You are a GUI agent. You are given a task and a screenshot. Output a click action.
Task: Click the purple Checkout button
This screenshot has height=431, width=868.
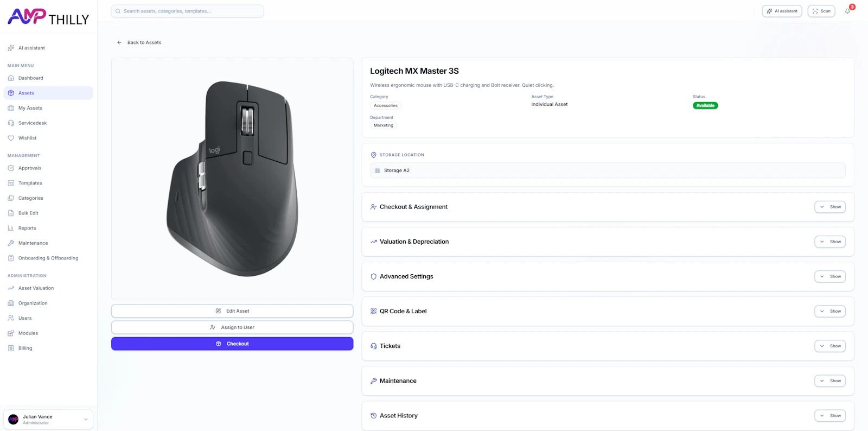coord(232,344)
